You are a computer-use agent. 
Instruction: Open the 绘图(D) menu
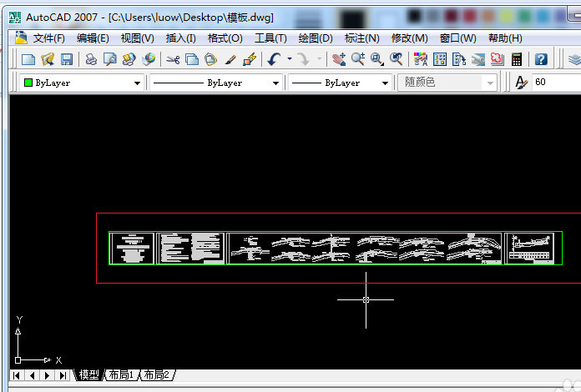tap(316, 38)
